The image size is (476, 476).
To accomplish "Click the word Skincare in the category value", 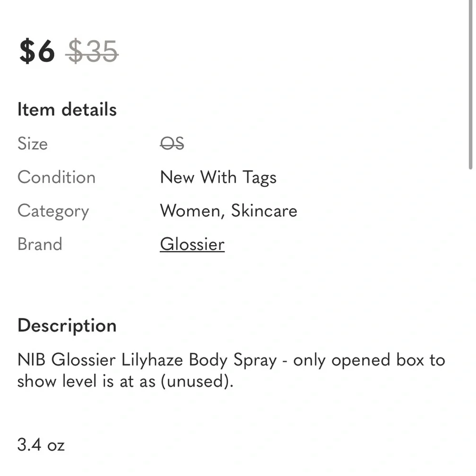I will click(264, 211).
